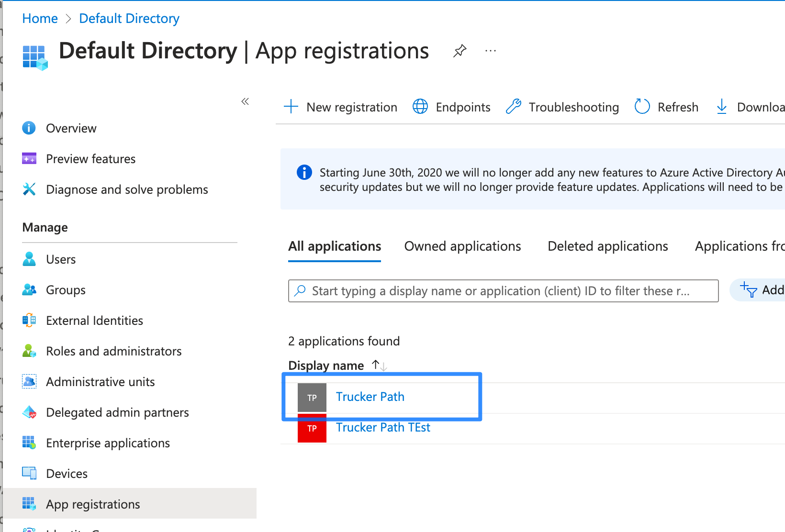Open the more options ellipsis menu
Screen dimensions: 785x532
click(x=490, y=51)
